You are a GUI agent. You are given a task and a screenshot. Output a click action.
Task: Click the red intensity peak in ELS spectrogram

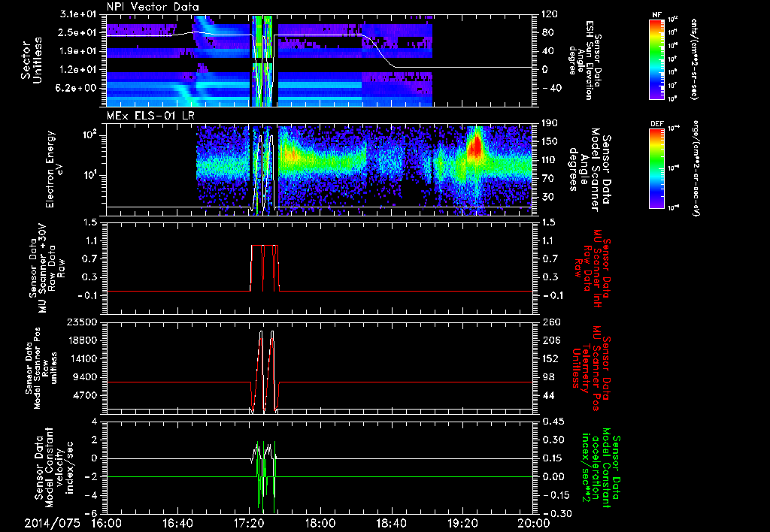(475, 146)
